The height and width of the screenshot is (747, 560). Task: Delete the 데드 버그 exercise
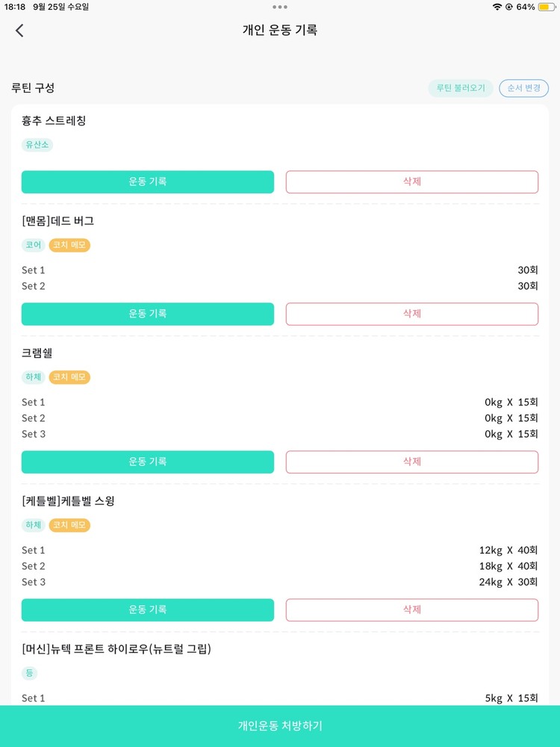[412, 314]
